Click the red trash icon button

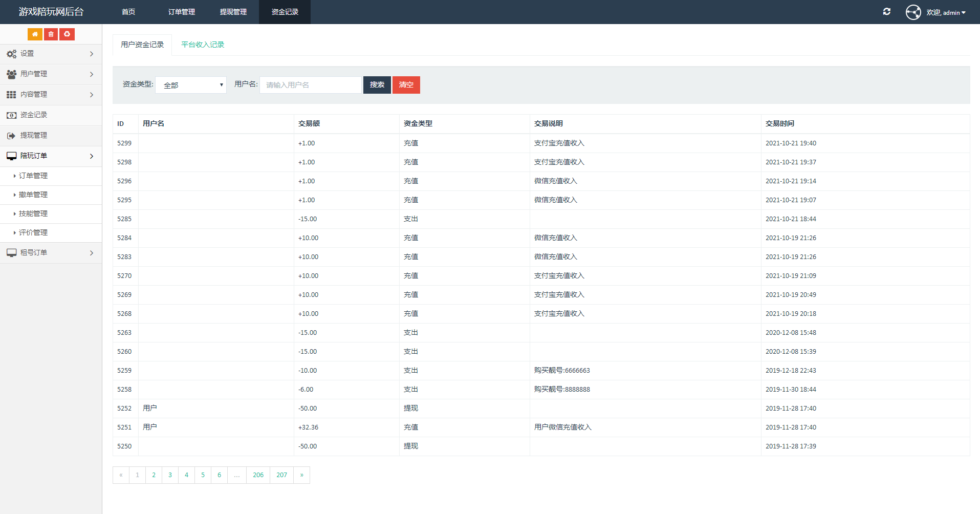[x=51, y=34]
